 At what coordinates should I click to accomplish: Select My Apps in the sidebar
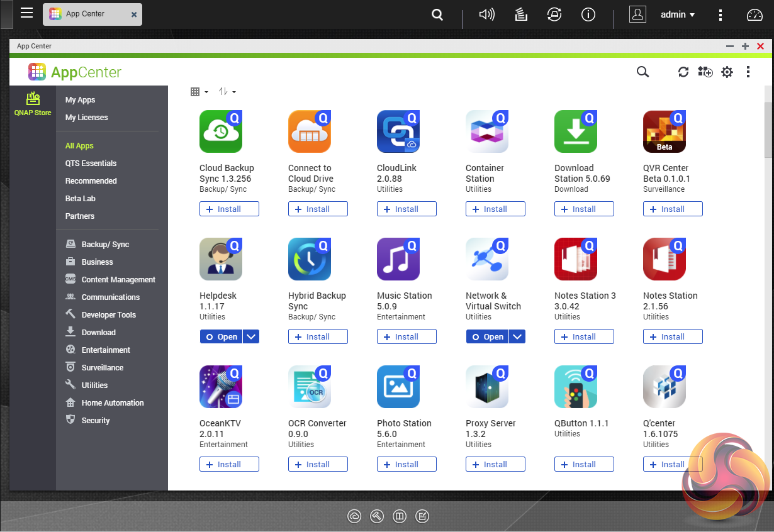pos(80,100)
